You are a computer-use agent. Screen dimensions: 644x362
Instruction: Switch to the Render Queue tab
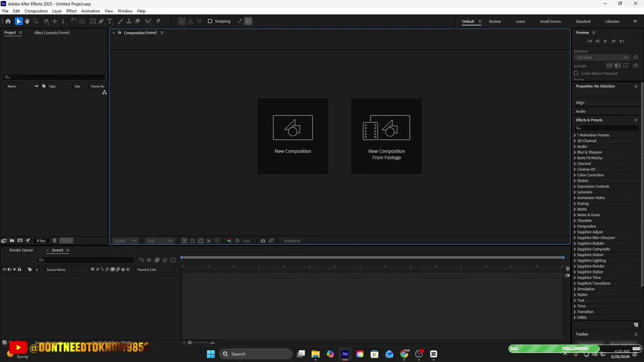point(21,250)
